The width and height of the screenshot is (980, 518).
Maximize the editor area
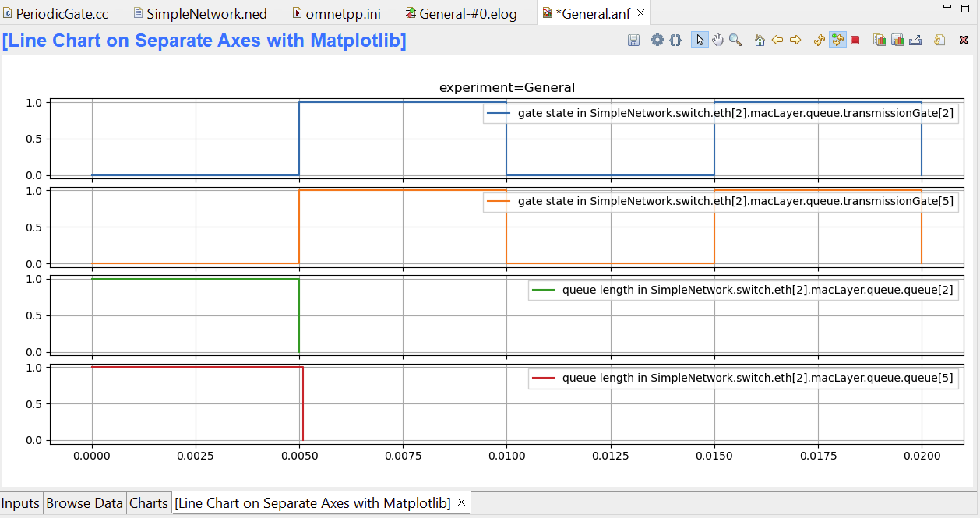point(967,7)
